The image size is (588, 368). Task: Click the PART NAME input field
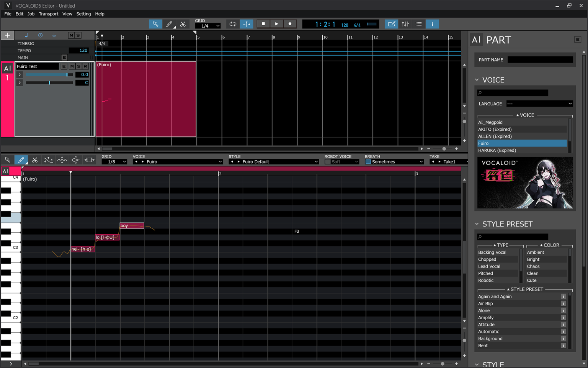540,59
